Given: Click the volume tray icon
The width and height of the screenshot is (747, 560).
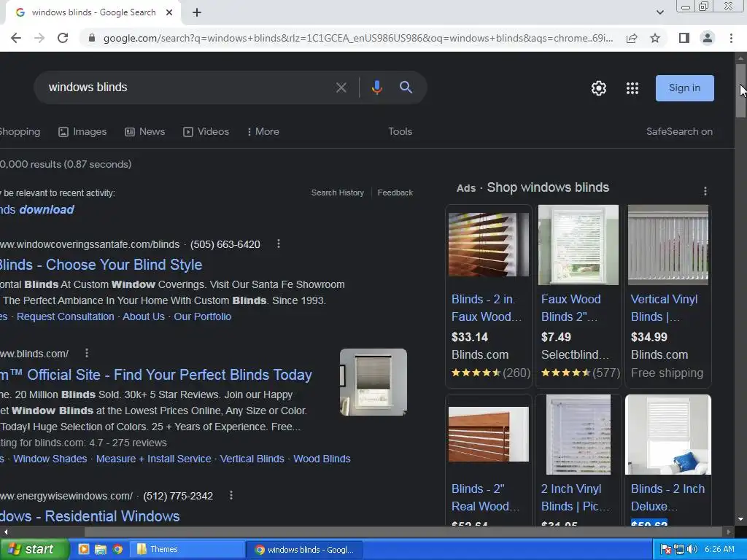Looking at the screenshot, I should pos(693,550).
